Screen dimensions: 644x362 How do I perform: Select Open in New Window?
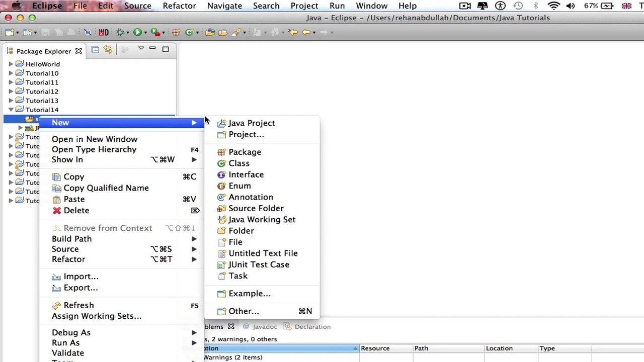[122, 139]
